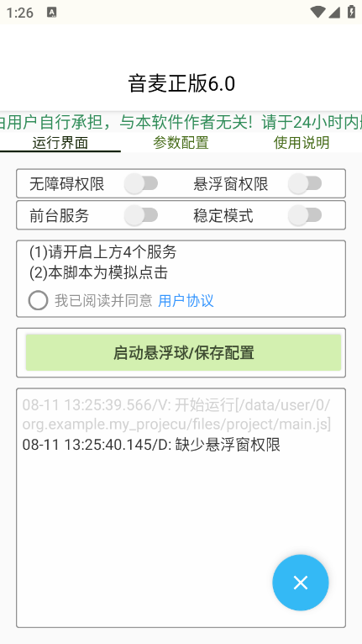Viewport: 362px width, 644px height.
Task: Select the 运行界面 tab
Action: click(60, 143)
